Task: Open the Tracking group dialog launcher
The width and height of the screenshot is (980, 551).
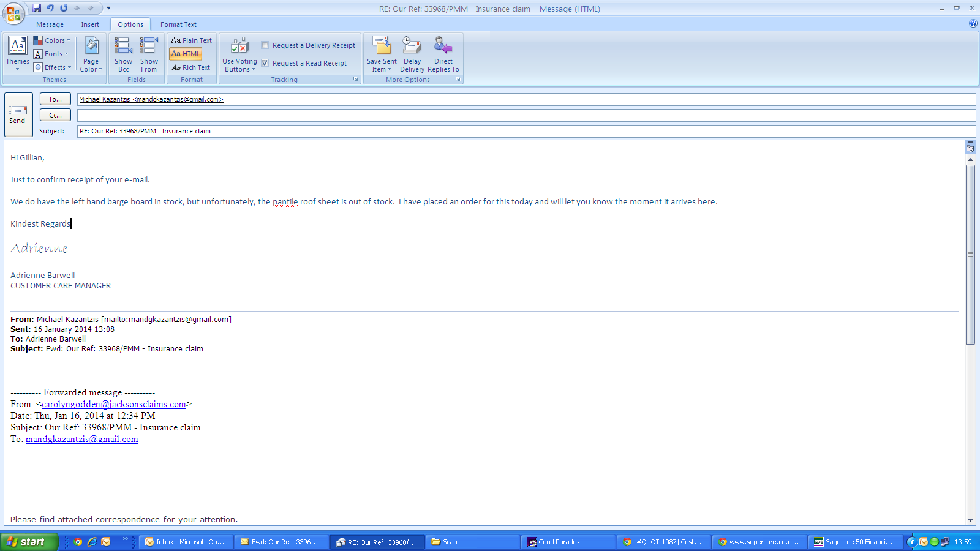Action: click(356, 80)
